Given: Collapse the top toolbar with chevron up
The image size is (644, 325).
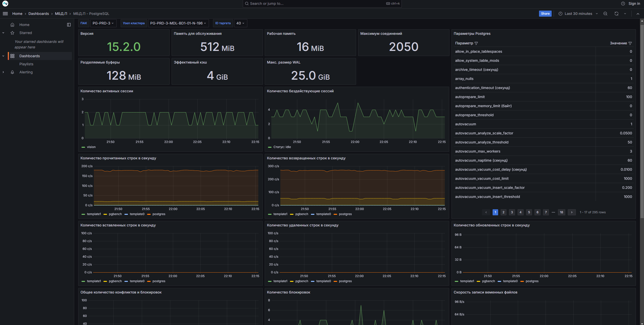Looking at the screenshot, I should (x=638, y=14).
